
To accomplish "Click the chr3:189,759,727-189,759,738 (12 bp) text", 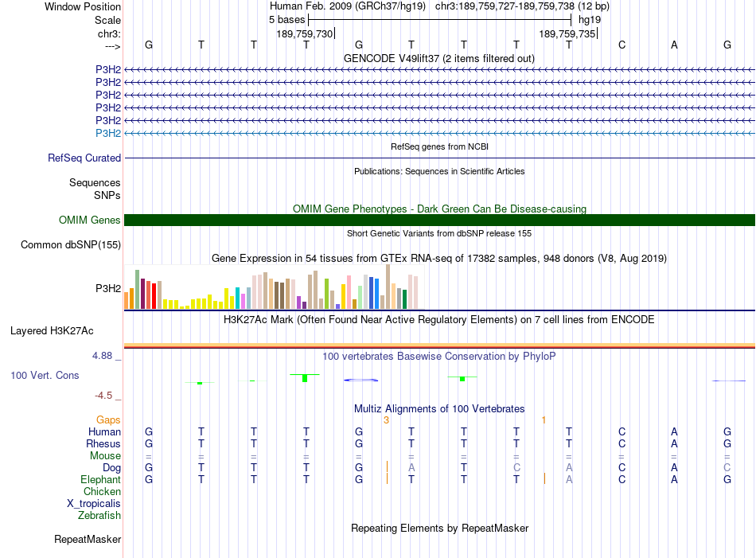I will pos(522,6).
